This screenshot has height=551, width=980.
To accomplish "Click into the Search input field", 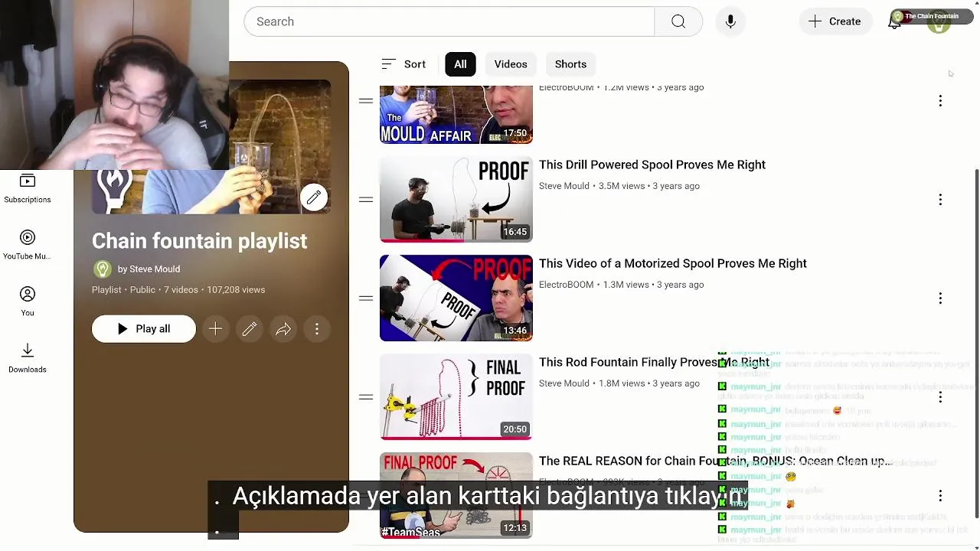I will tap(449, 21).
